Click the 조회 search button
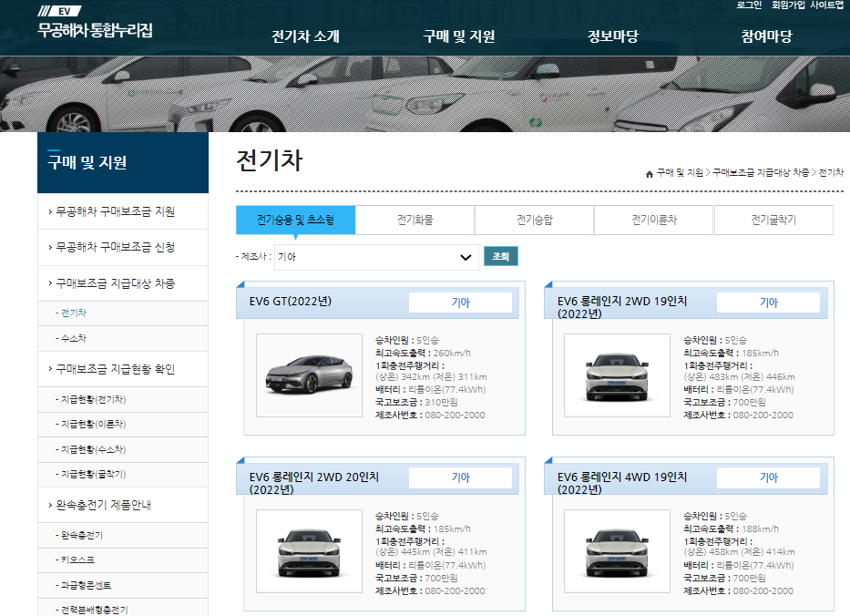The width and height of the screenshot is (850, 616). (501, 256)
